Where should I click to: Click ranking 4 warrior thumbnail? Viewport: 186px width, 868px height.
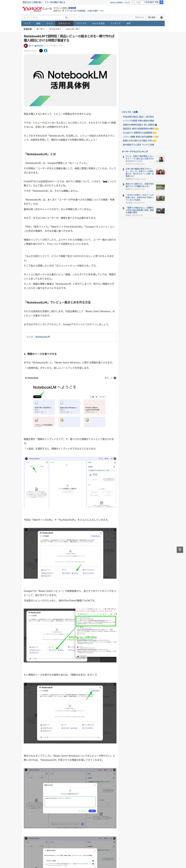pos(160,198)
